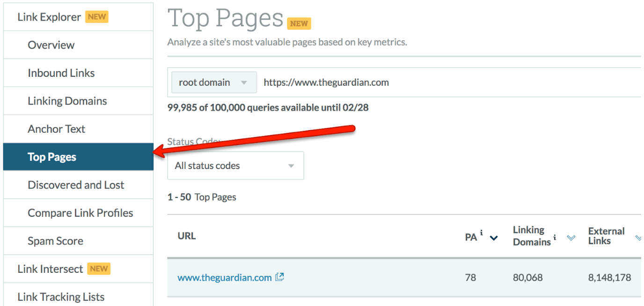Open Linking Domains sidebar item
Viewport: 644px width, 306px height.
[78, 101]
